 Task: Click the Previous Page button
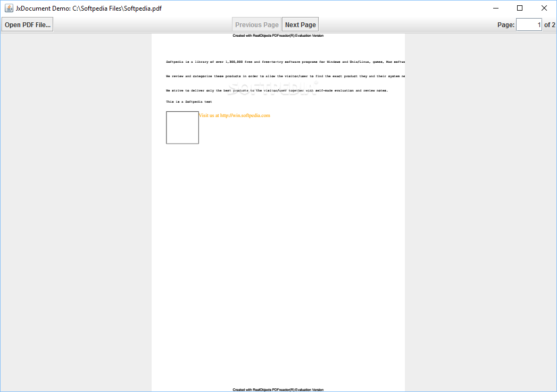pyautogui.click(x=256, y=24)
